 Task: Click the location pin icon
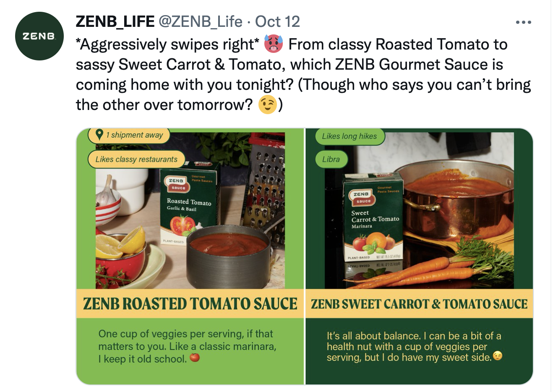99,134
